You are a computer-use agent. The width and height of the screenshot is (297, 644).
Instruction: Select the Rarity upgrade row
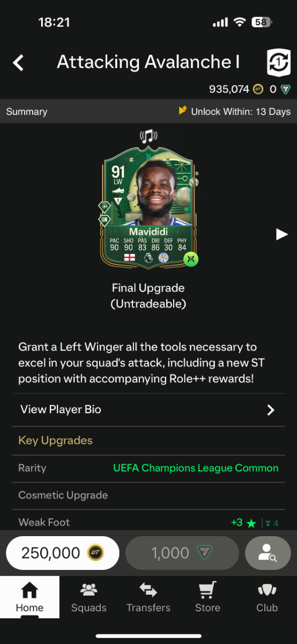[148, 468]
